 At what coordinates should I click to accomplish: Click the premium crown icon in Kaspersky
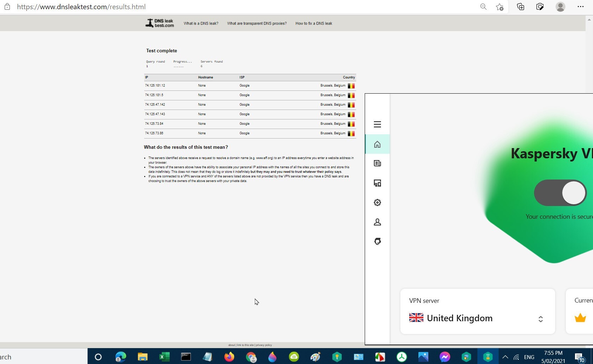pos(580,318)
